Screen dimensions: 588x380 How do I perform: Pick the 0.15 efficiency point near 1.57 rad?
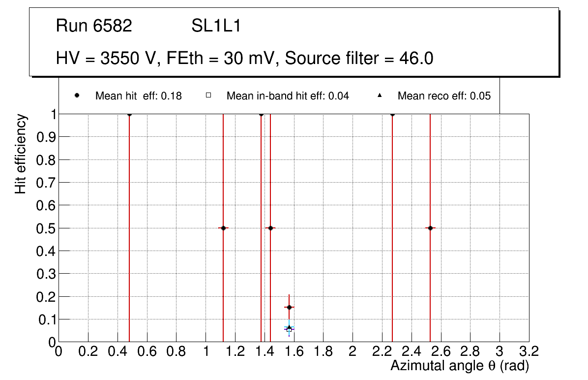point(289,307)
